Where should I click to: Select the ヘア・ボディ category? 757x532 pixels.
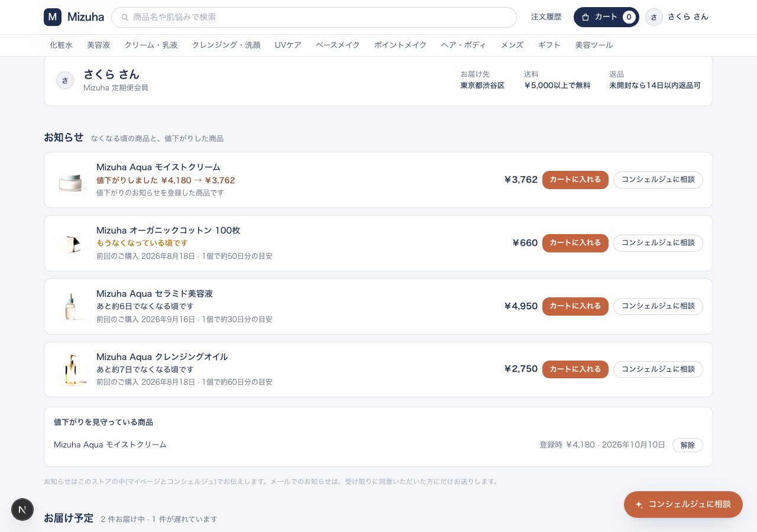tap(464, 45)
